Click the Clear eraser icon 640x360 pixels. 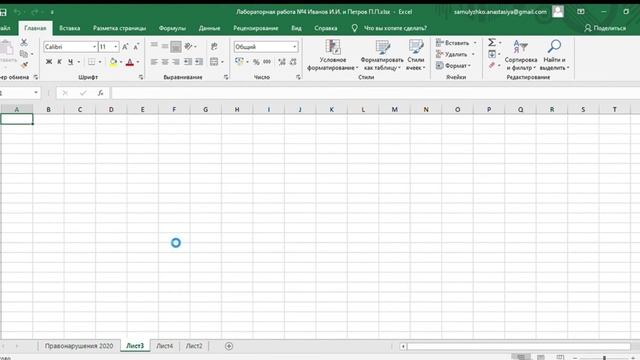tap(492, 65)
